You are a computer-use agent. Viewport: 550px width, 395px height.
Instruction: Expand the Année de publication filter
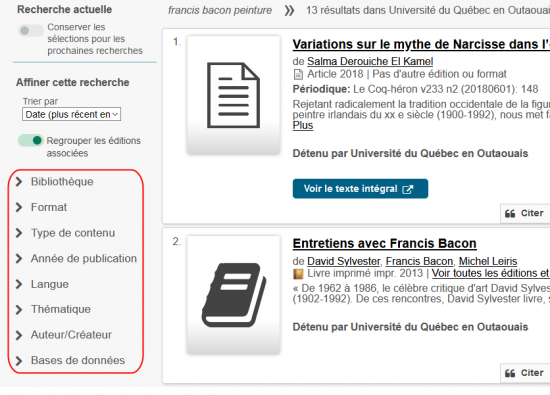tap(76, 259)
